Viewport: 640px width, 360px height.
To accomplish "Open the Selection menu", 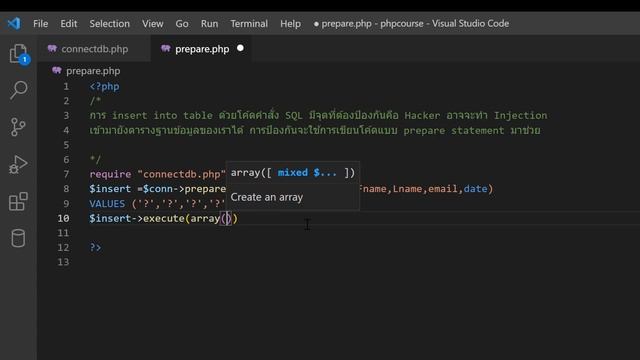I will 109,24.
